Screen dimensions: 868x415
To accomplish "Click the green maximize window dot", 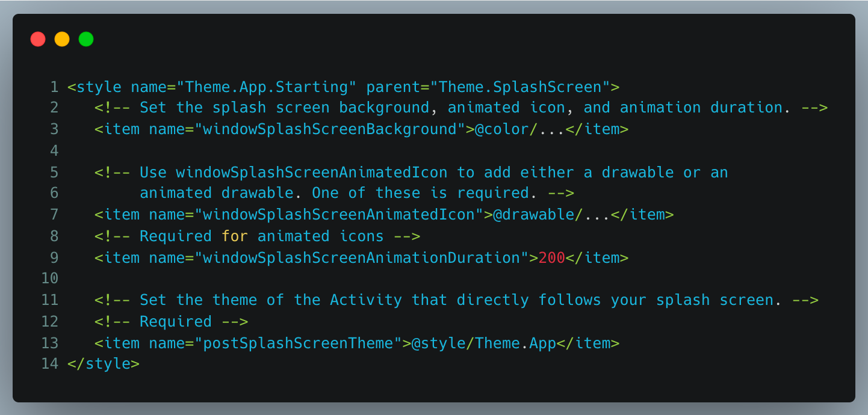I will (86, 39).
